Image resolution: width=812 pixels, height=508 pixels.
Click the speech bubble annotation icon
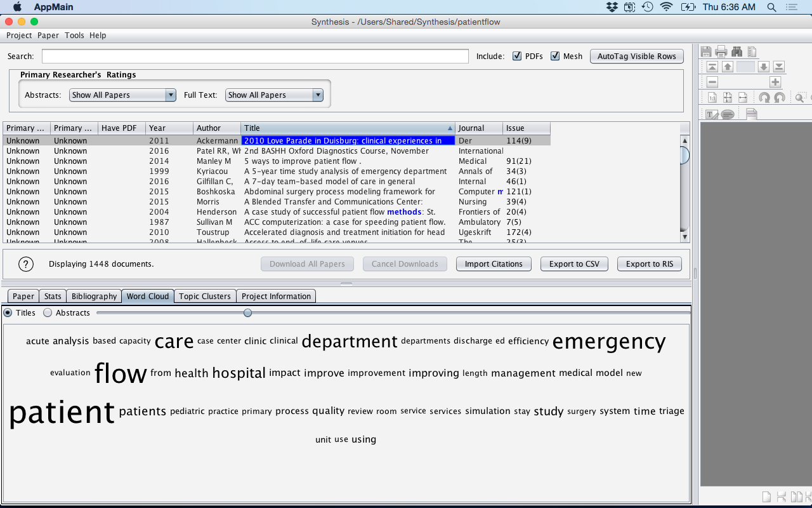click(x=728, y=114)
